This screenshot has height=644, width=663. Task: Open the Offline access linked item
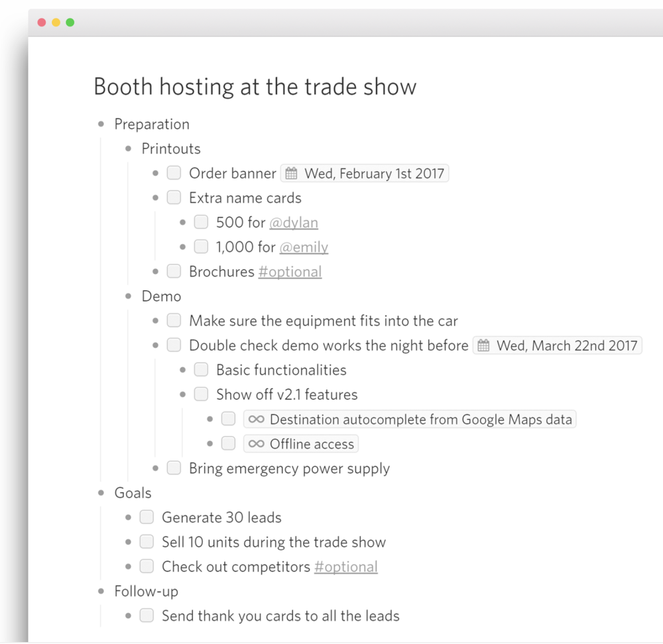pyautogui.click(x=301, y=444)
